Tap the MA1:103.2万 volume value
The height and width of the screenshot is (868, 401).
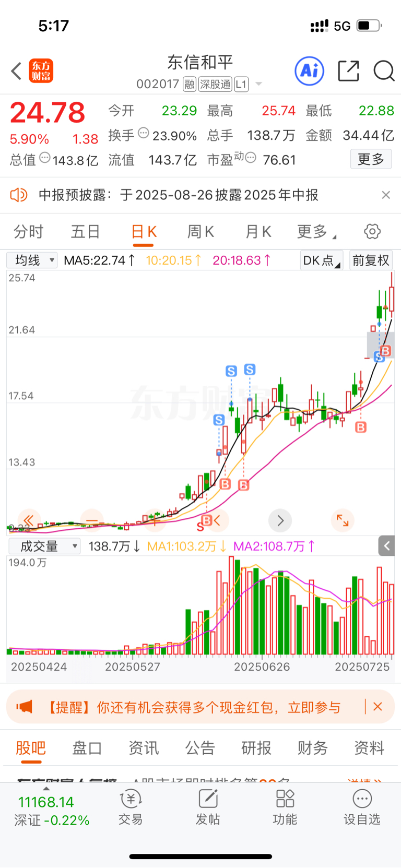[187, 546]
